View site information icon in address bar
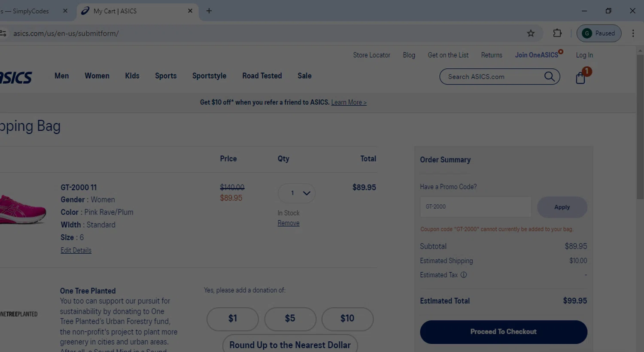The image size is (644, 352). 3,33
